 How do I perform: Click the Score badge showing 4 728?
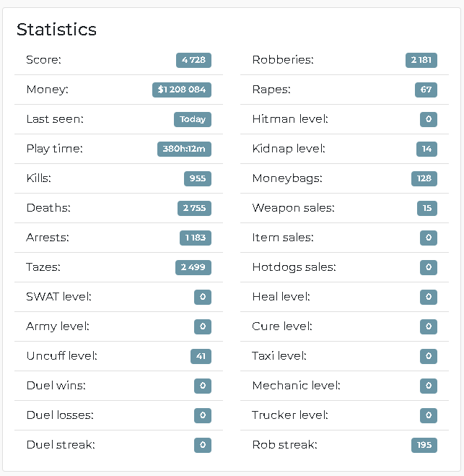[193, 60]
